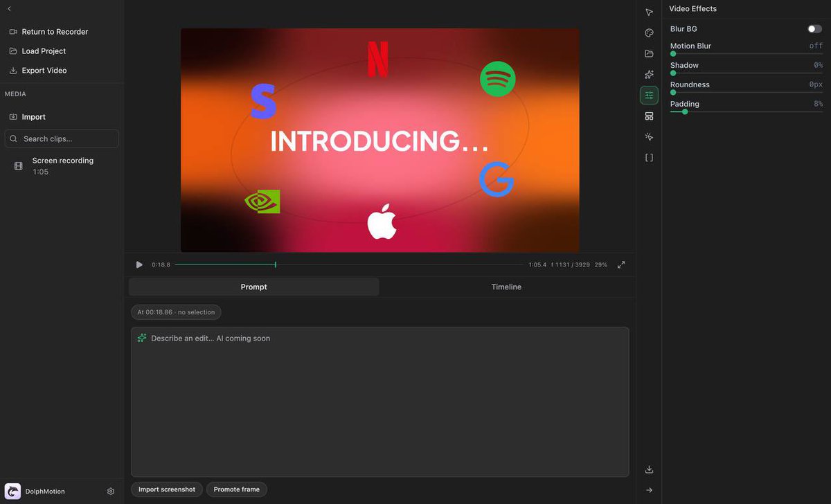Click the current time 0:18.8 label
831x504 pixels.
pyautogui.click(x=161, y=265)
